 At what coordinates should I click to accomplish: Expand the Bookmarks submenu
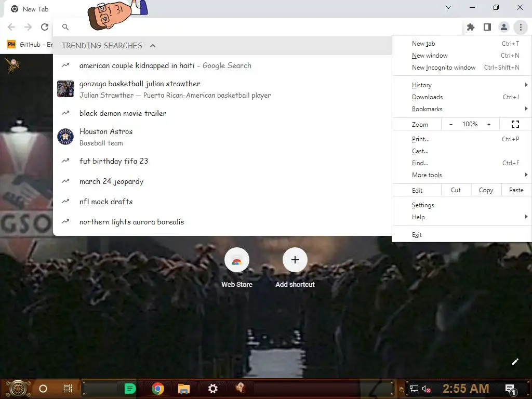tap(462, 109)
